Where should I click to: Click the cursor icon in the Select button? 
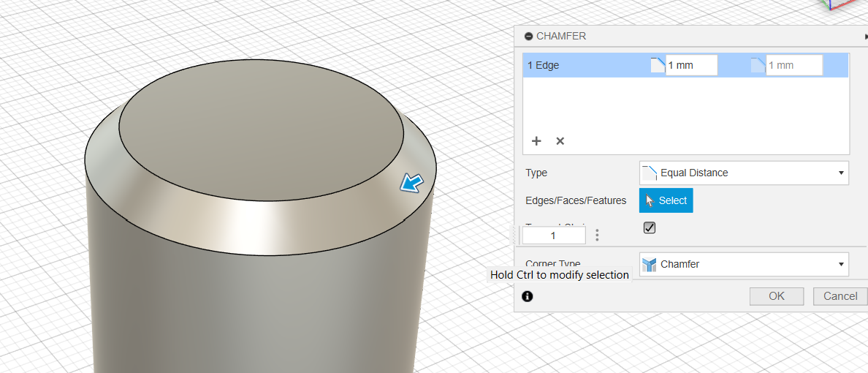click(x=650, y=200)
